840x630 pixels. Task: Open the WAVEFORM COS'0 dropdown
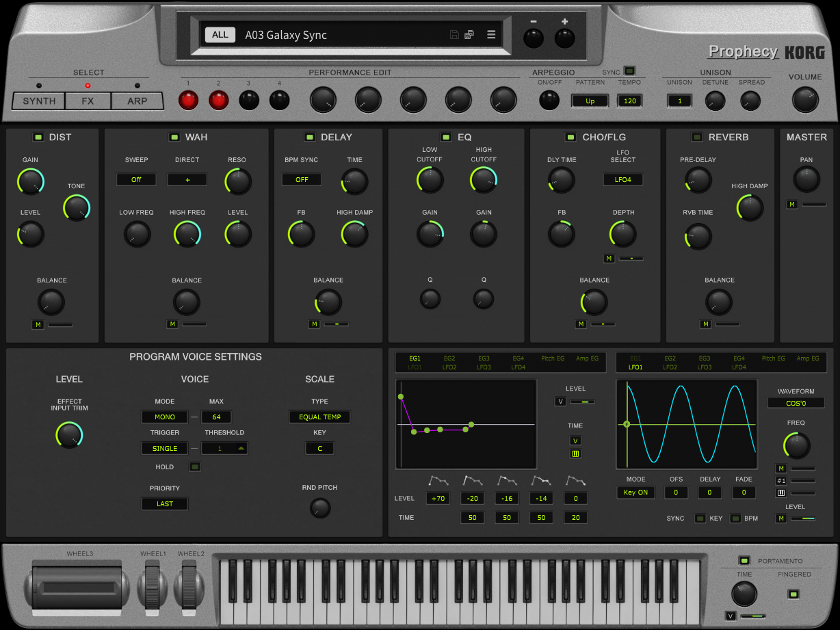[x=796, y=403]
